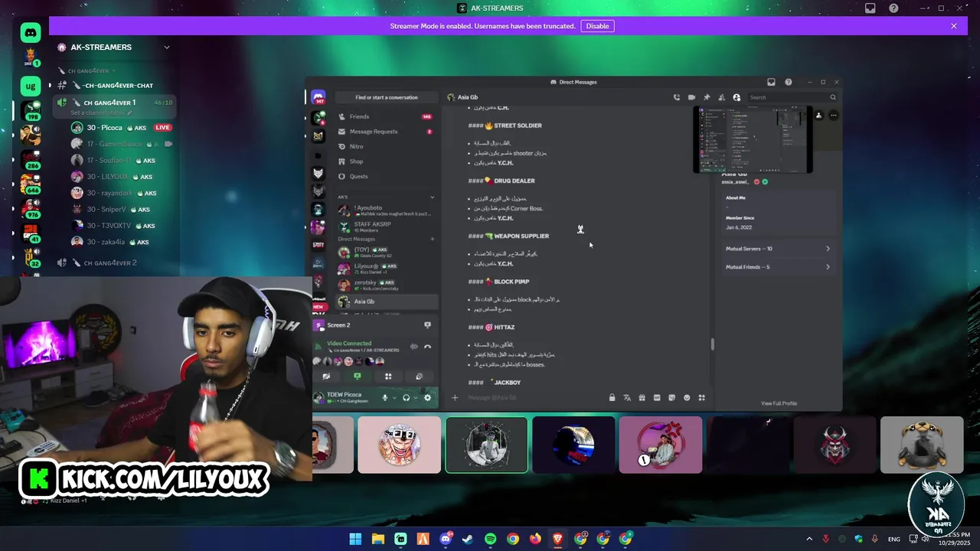Open the server with the 976 badge
The width and height of the screenshot is (980, 551).
pyautogui.click(x=31, y=208)
